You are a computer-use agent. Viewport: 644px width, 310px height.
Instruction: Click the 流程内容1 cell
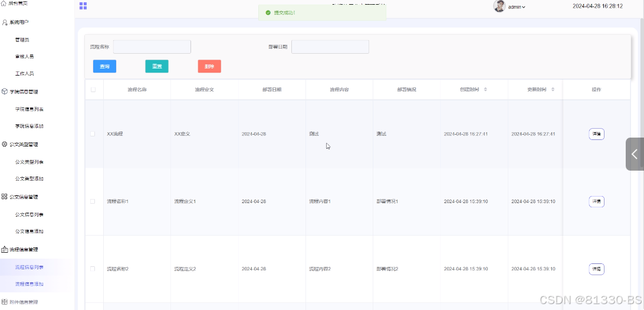(x=339, y=201)
